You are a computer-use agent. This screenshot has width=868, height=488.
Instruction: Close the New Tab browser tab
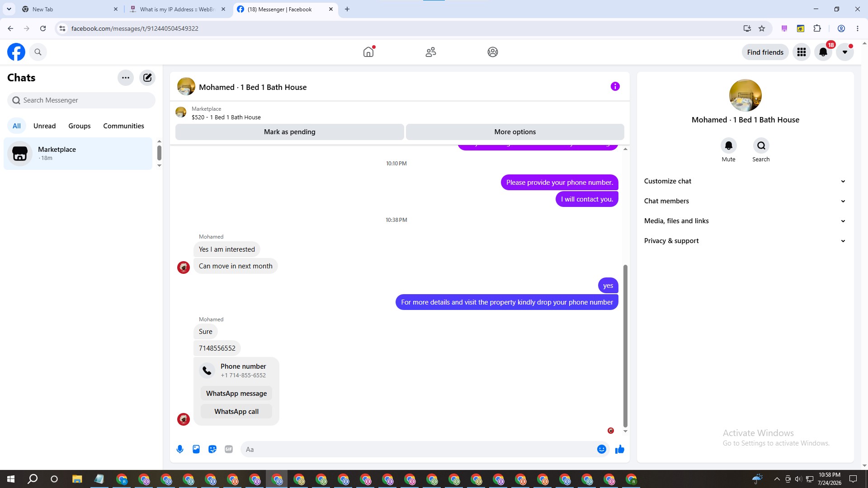click(x=116, y=9)
